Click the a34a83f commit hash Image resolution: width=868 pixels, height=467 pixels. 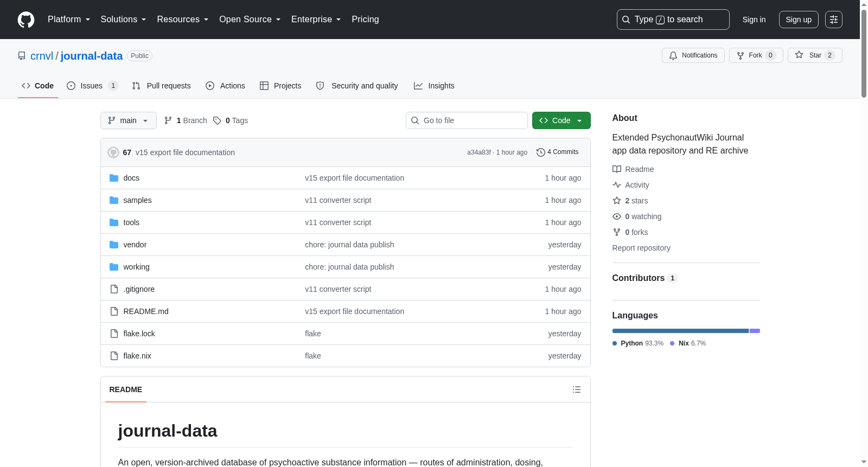(479, 152)
